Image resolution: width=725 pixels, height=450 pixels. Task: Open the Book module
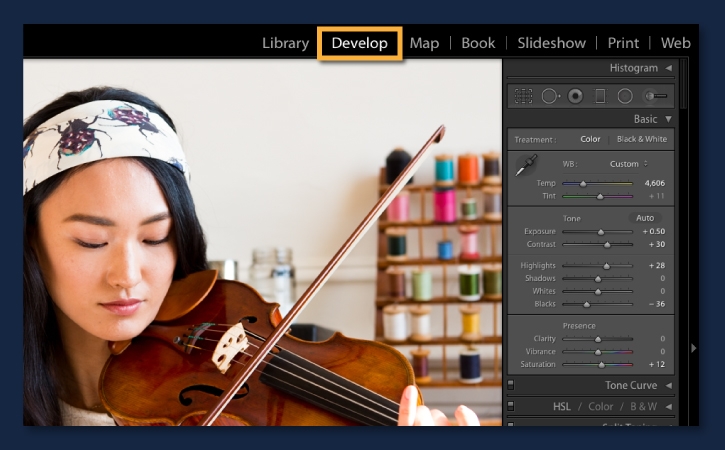click(478, 43)
